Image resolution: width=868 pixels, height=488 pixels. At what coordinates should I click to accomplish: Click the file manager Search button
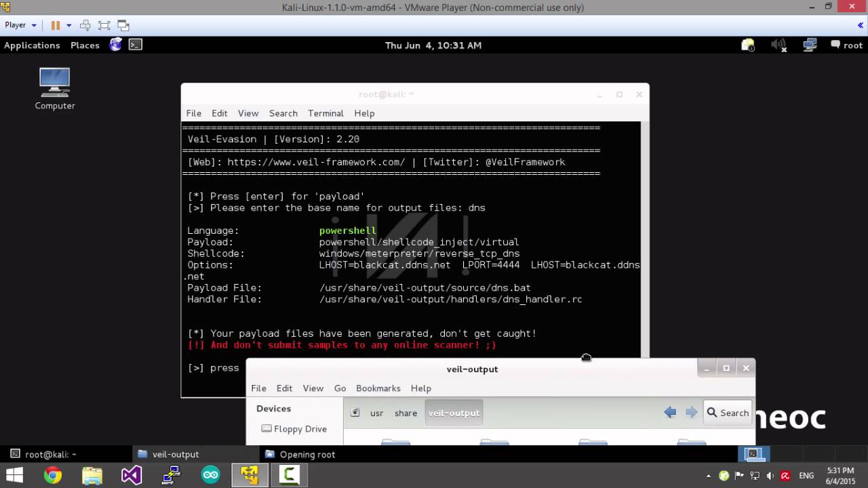pyautogui.click(x=728, y=412)
